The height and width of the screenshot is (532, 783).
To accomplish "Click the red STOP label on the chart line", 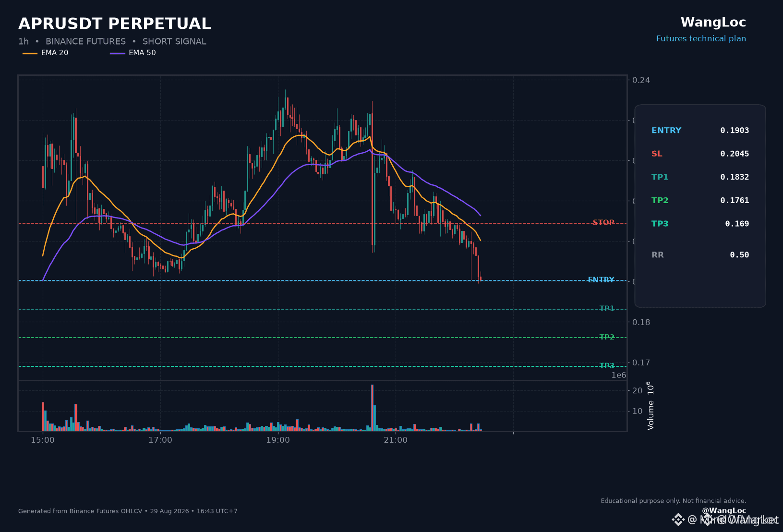I will click(x=603, y=223).
